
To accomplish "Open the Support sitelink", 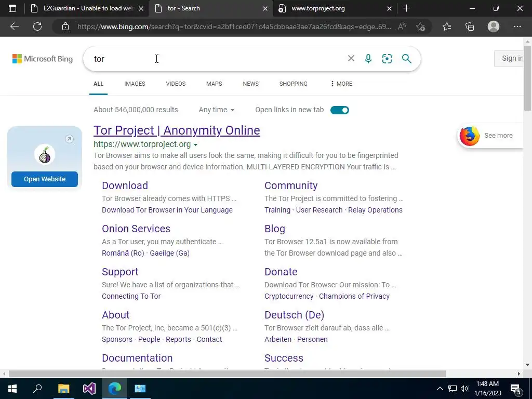I will [120, 272].
